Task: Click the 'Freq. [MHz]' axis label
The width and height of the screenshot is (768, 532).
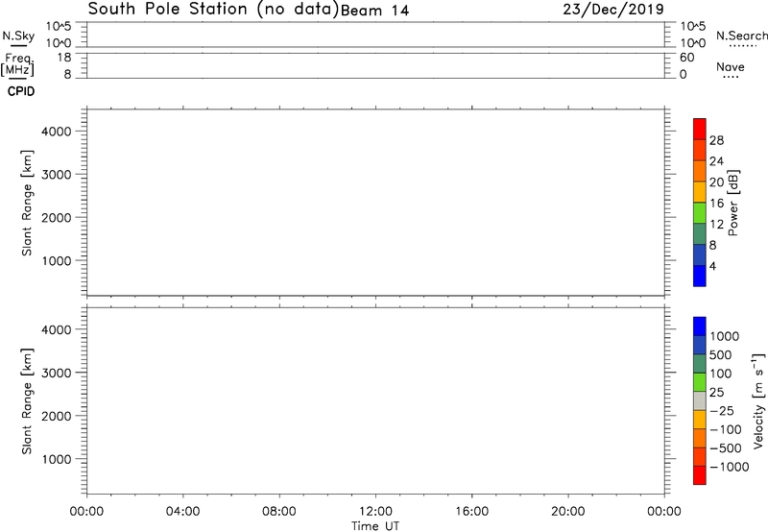Action: 18,65
